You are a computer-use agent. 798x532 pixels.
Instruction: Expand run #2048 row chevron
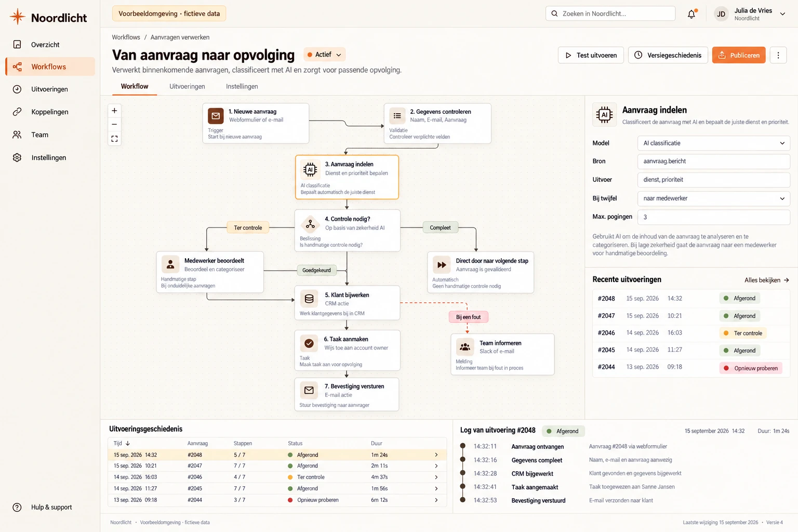[436, 455]
